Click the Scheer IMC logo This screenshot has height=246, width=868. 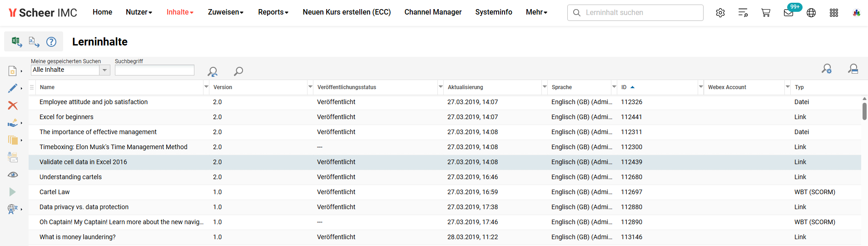(x=43, y=13)
